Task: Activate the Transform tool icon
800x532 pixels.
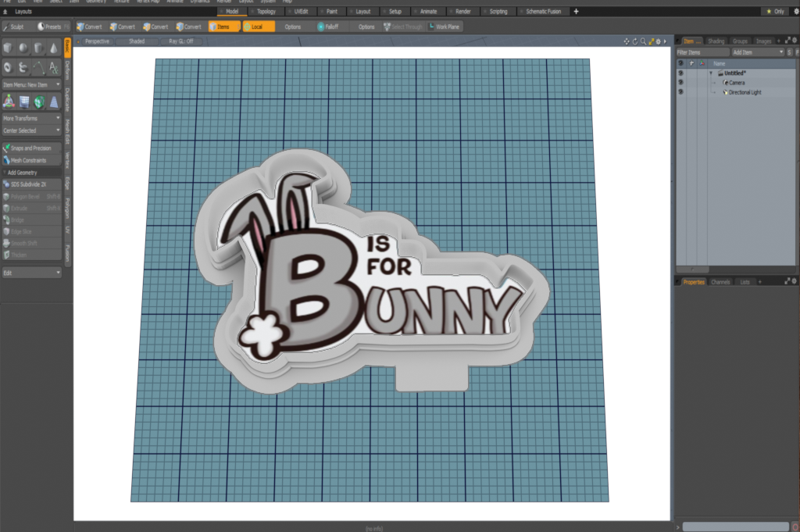Action: pyautogui.click(x=8, y=101)
